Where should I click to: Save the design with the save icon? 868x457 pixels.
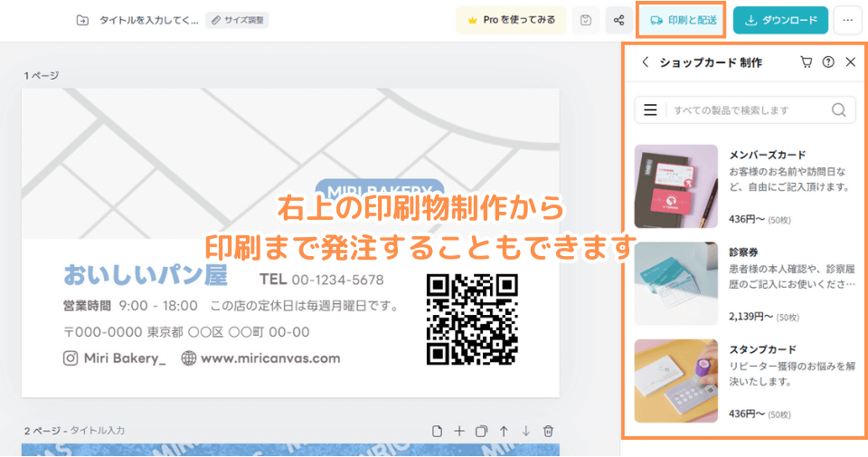(x=586, y=21)
